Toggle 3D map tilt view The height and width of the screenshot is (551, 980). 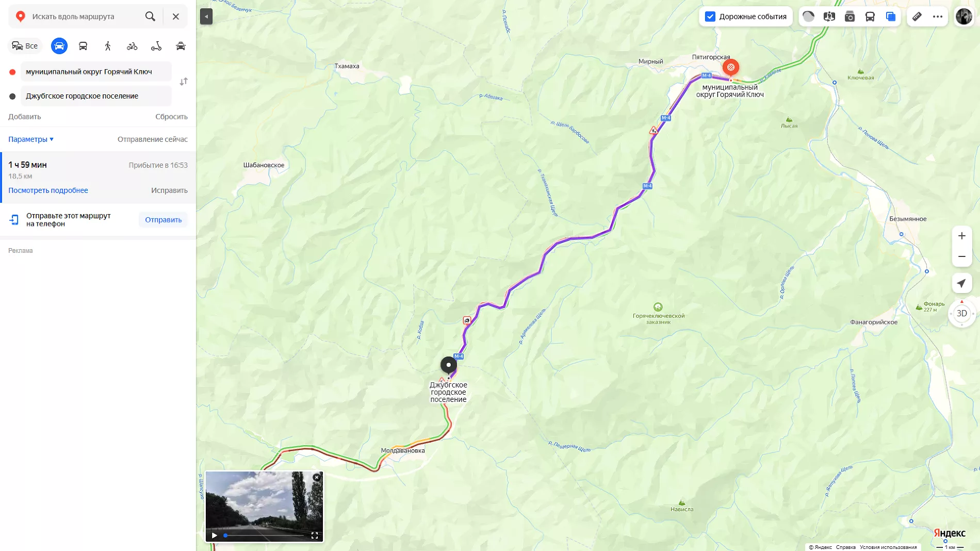961,313
